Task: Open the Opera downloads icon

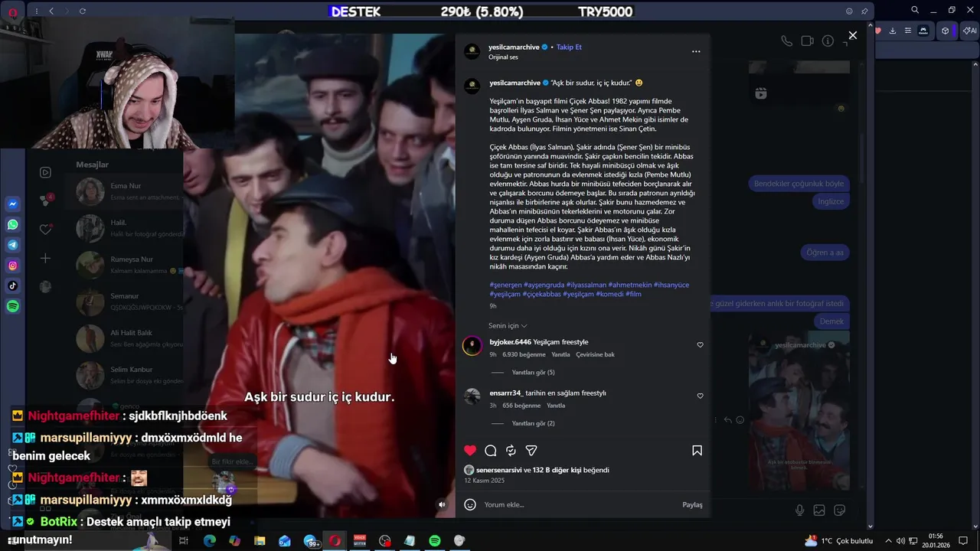Action: (x=893, y=31)
